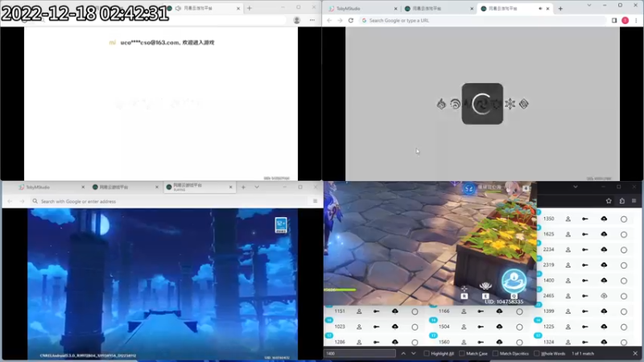Click the cloud upload icon in row 1560
Image resolution: width=644 pixels, height=362 pixels.
point(499,342)
